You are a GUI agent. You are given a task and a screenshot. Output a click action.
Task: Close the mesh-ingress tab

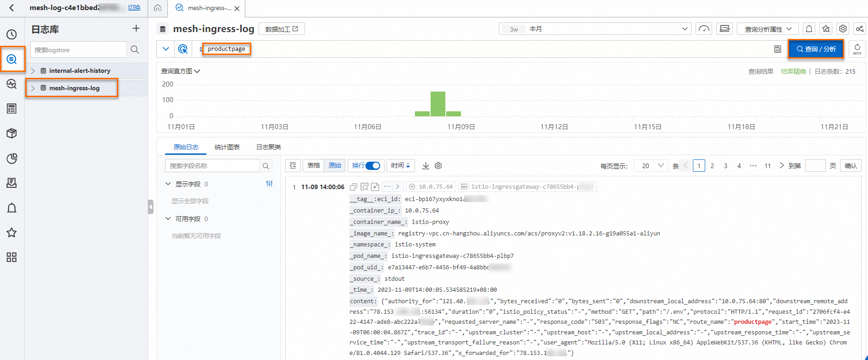[237, 8]
